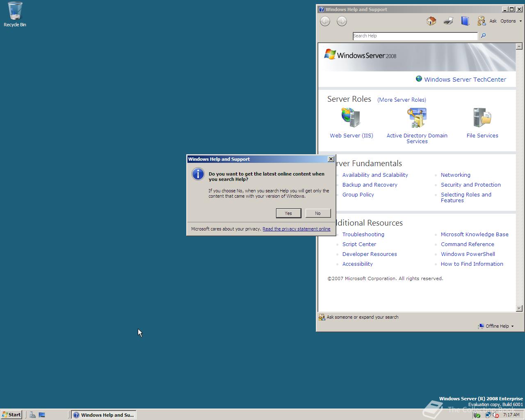Click the Print icon in Help toolbar

coord(448,21)
